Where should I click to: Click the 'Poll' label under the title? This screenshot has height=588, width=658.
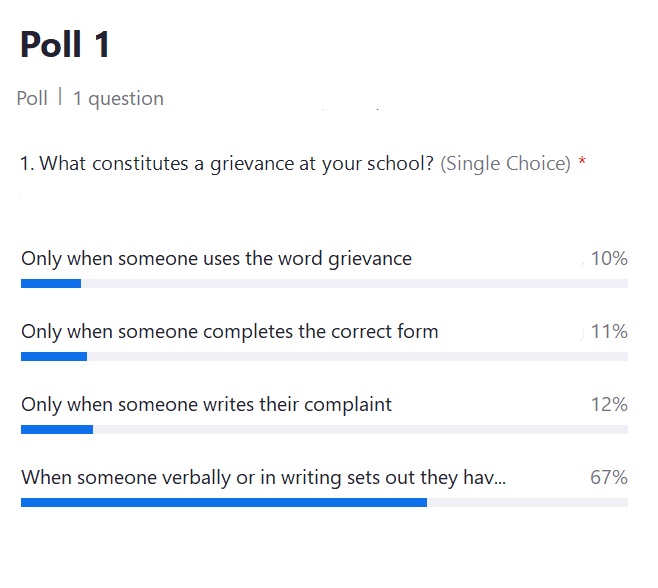pos(32,99)
